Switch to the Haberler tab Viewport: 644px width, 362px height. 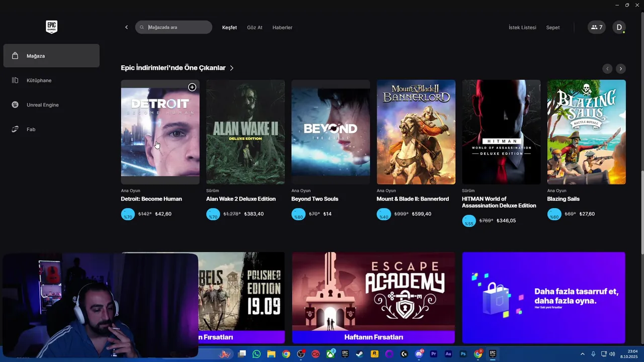pyautogui.click(x=282, y=28)
